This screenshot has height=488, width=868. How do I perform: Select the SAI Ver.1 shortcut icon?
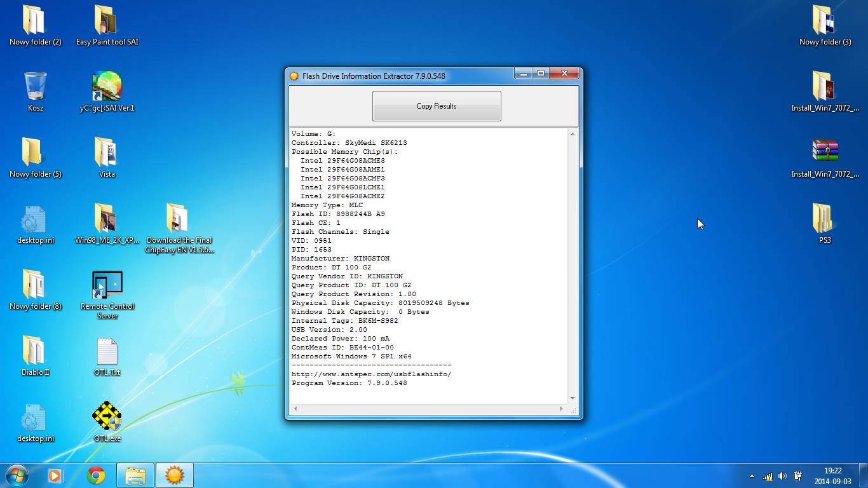(107, 91)
